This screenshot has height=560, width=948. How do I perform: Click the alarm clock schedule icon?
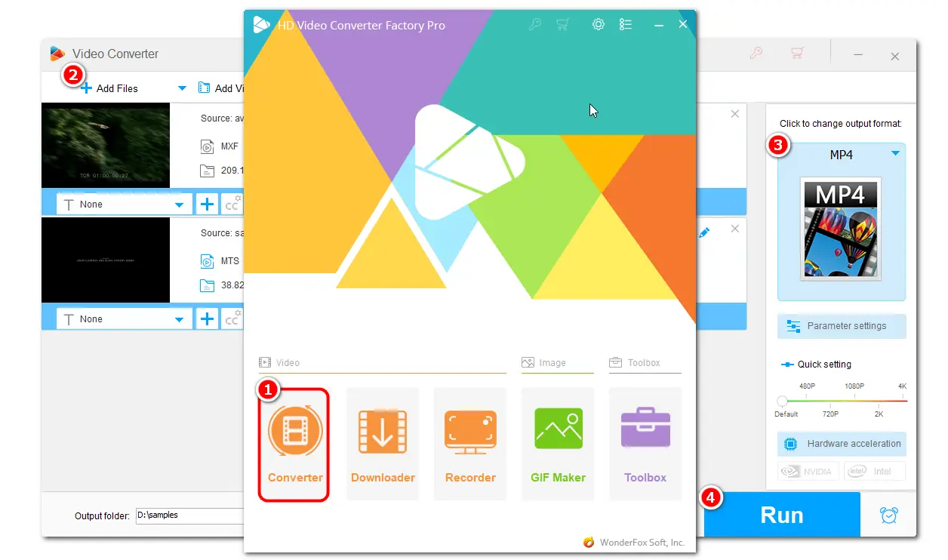889,515
